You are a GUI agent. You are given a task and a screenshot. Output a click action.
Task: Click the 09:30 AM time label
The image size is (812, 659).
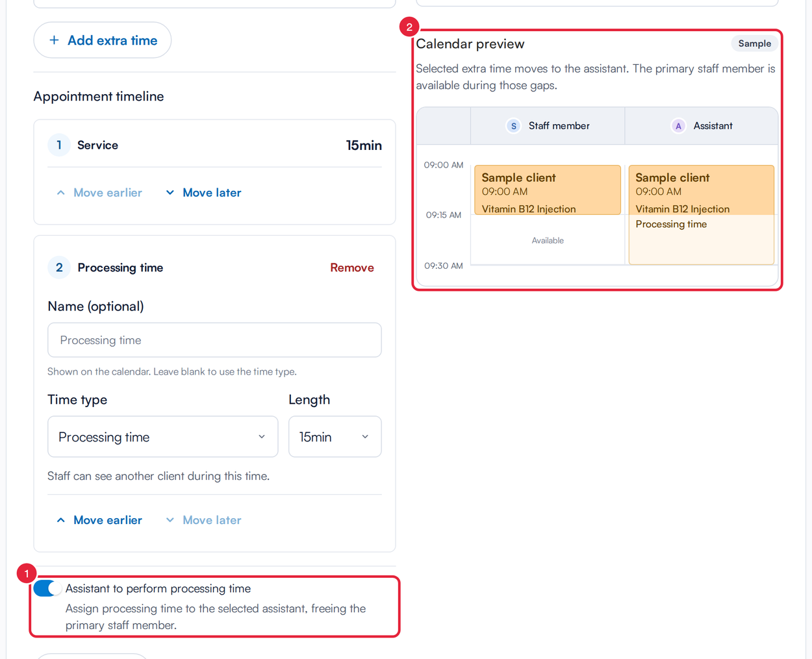(x=444, y=266)
